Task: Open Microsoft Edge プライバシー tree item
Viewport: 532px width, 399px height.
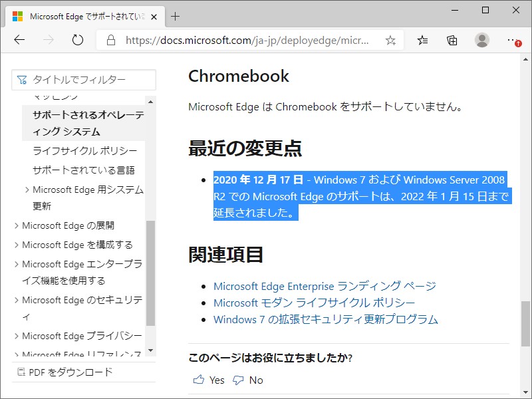Action: 82,336
